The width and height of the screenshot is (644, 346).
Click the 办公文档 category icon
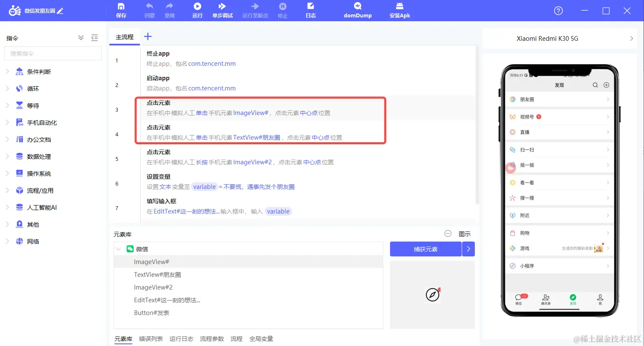pyautogui.click(x=20, y=140)
